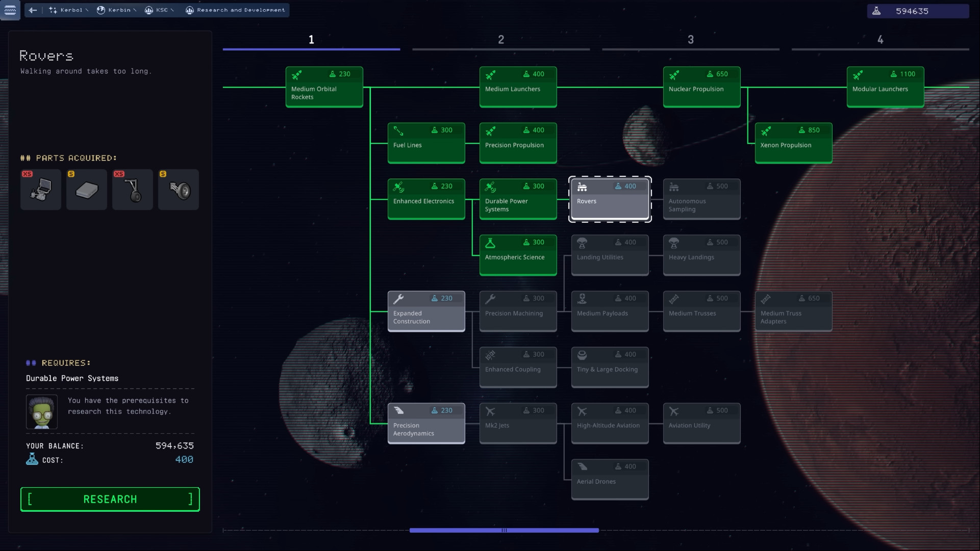This screenshot has height=551, width=980.
Task: Click the Autonomous Sampling rover icon
Action: click(674, 187)
